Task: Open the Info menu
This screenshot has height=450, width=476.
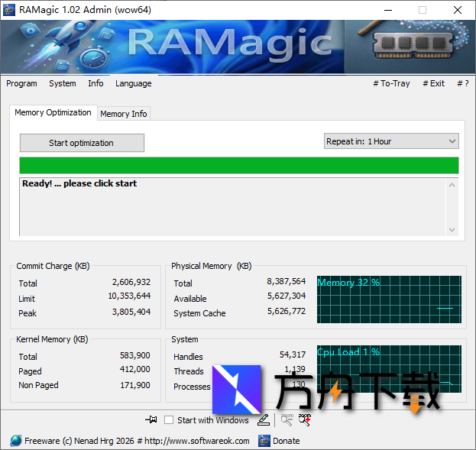Action: 96,83
